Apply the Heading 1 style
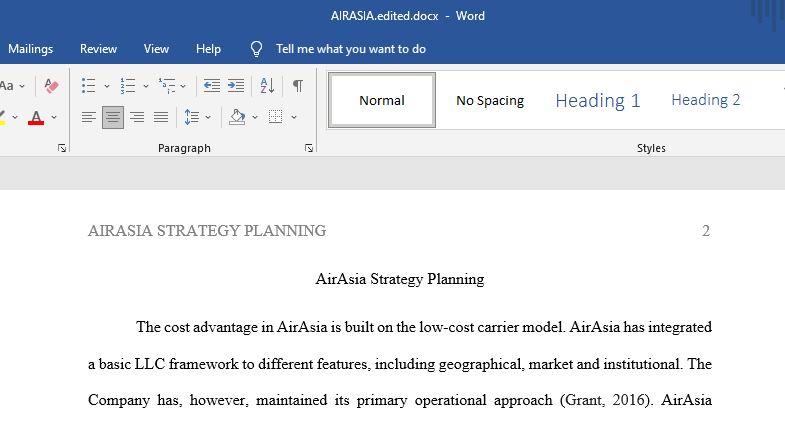The image size is (785, 425). tap(598, 101)
